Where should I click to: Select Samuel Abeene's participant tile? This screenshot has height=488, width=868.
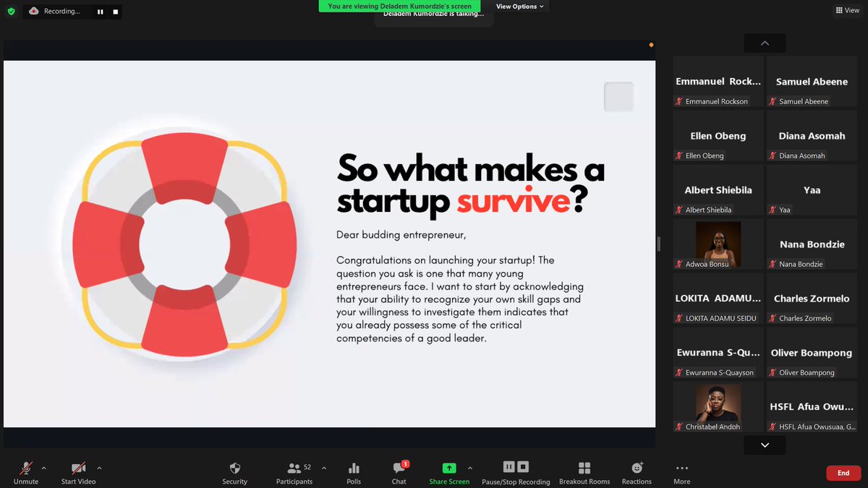pos(812,82)
